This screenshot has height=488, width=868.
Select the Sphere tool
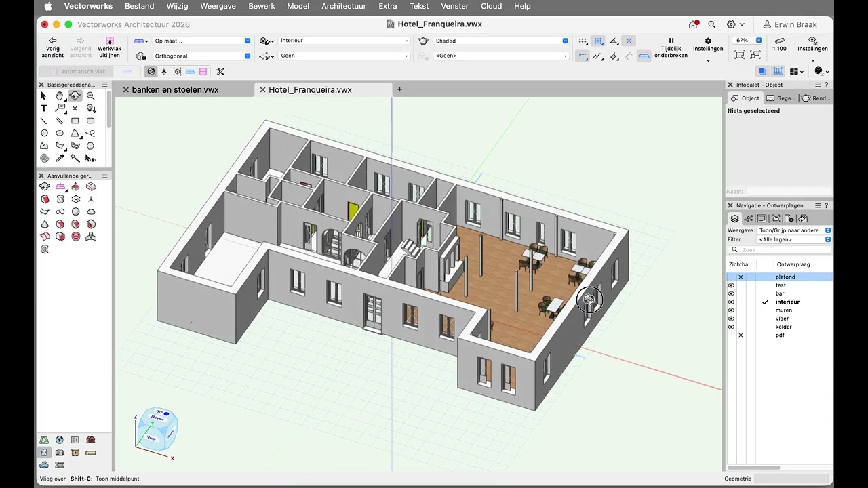[x=75, y=211]
